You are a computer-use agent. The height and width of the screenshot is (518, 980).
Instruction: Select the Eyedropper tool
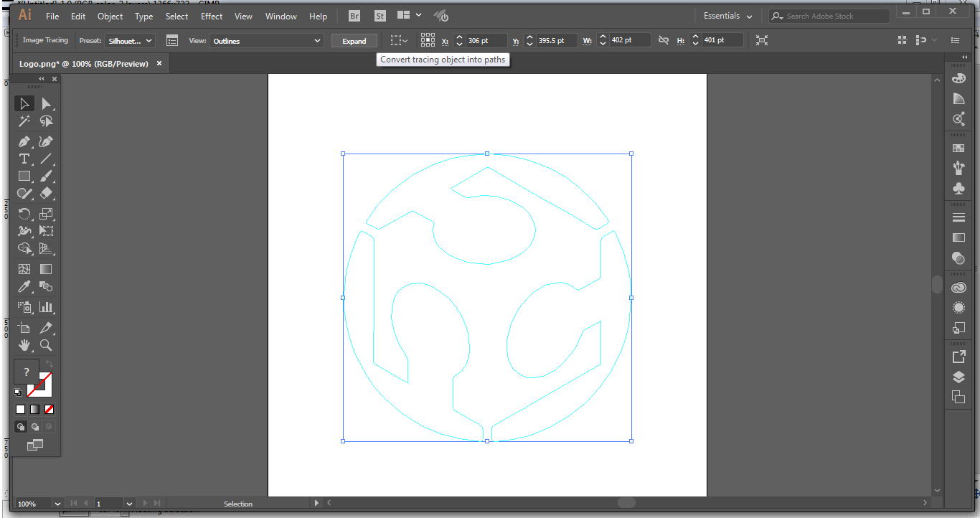click(x=24, y=286)
